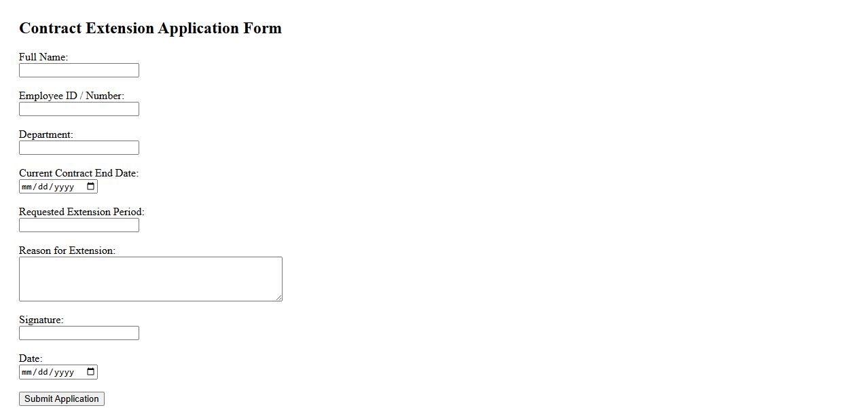Select day segment of the bottom Date field

click(x=43, y=372)
